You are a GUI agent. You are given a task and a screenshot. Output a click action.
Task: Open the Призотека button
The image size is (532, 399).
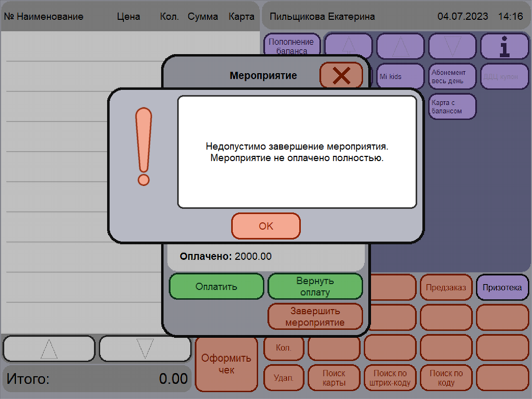[x=502, y=287]
